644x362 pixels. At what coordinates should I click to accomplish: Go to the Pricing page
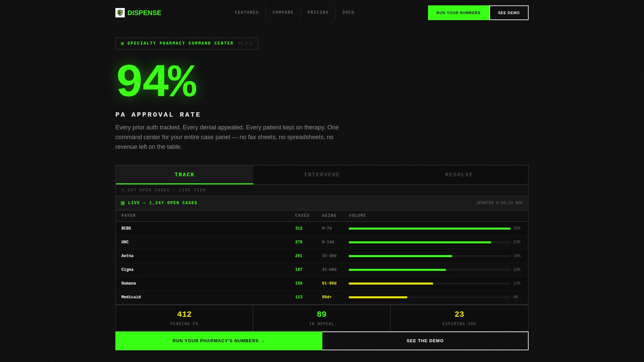[318, 12]
